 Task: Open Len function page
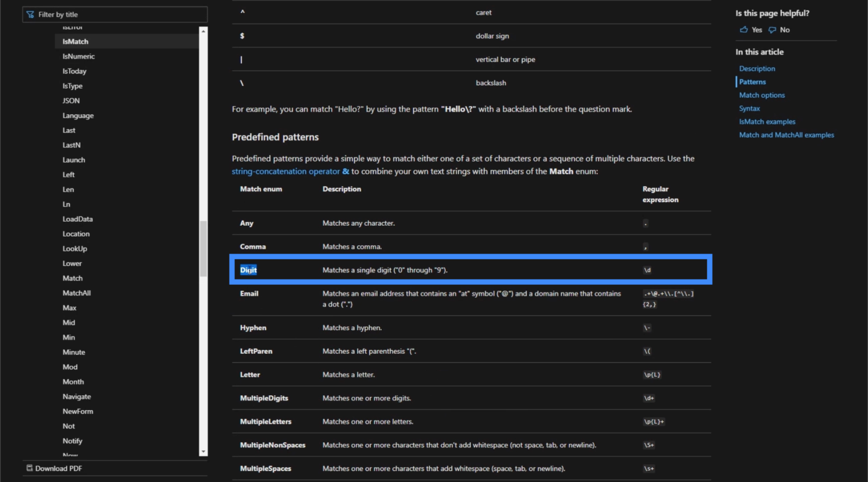(68, 190)
